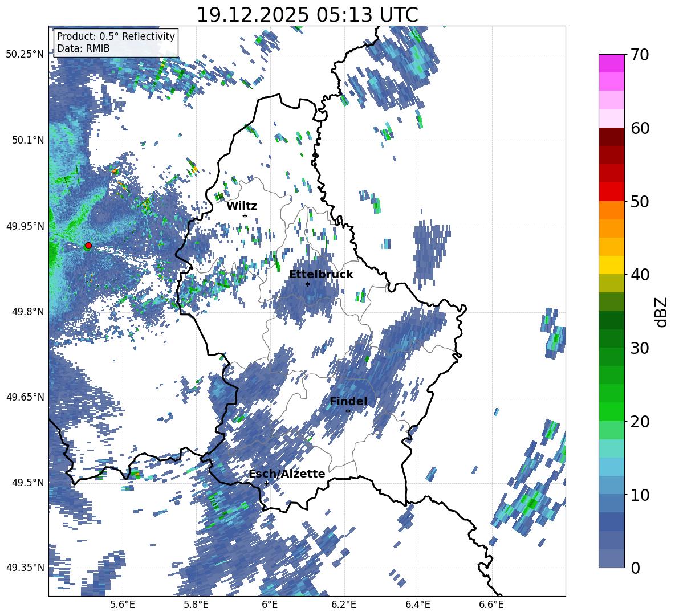675x616 pixels.
Task: Click the 49.65°N latitude label
Action: pos(25,397)
